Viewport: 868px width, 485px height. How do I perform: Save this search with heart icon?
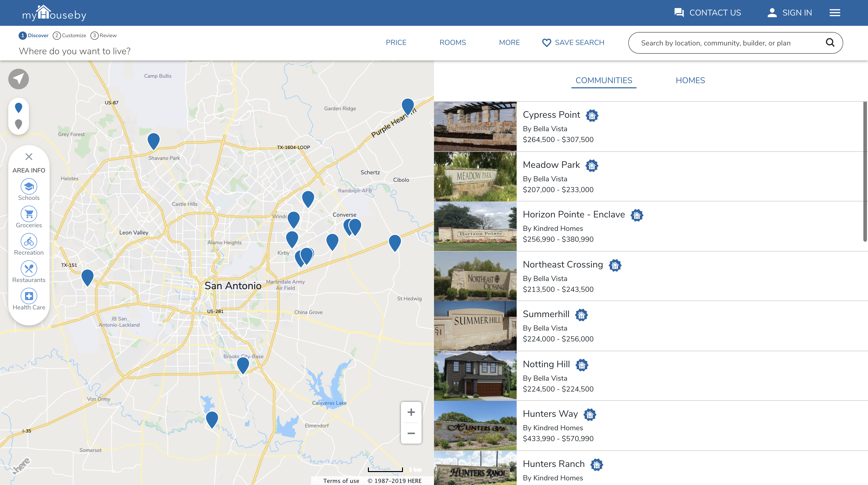573,43
